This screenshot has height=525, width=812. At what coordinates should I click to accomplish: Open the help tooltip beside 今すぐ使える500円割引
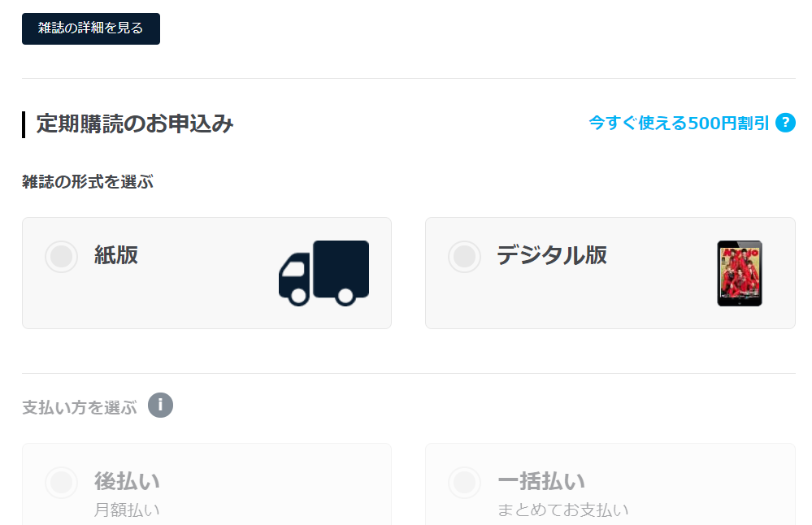(785, 124)
